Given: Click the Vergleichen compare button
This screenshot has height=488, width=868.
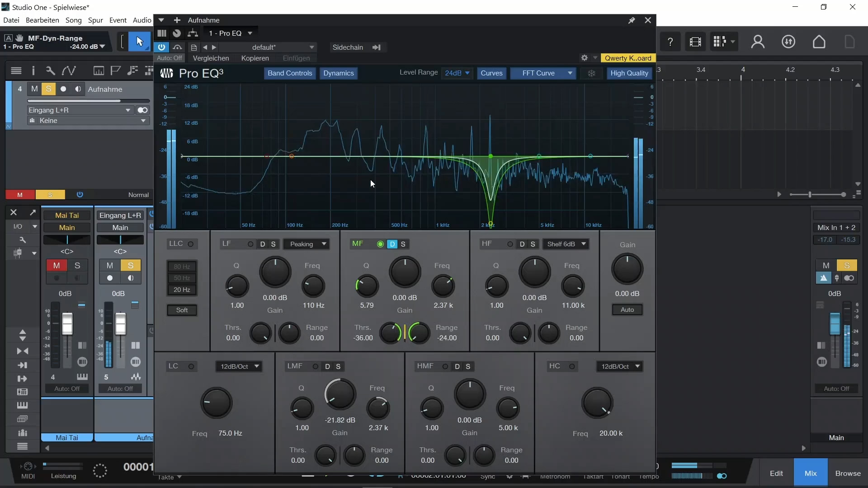Looking at the screenshot, I should click(x=211, y=58).
